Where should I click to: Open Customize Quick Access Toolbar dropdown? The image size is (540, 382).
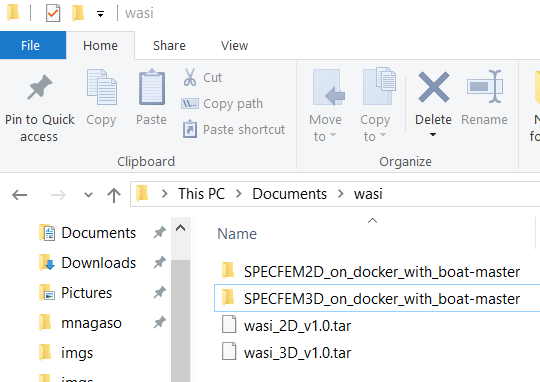pyautogui.click(x=100, y=14)
